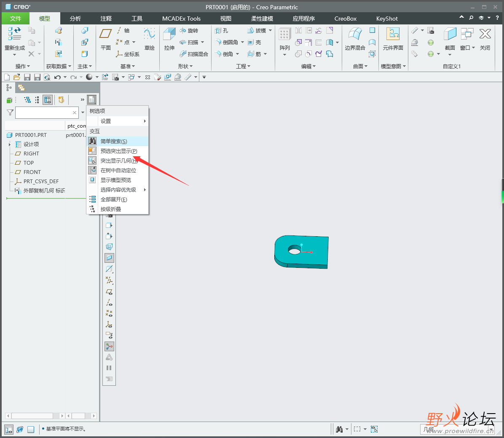The image size is (504, 438).
Task: Expand the Surfaces (曲面) group dropdown
Action: coord(360,66)
